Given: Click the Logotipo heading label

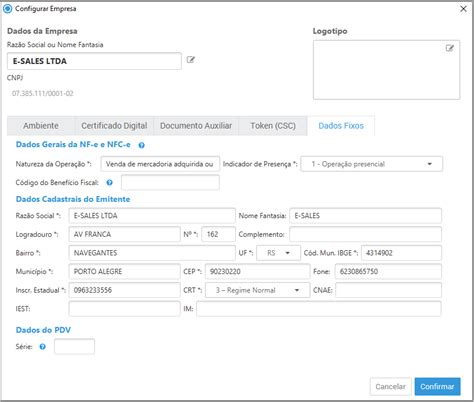Looking at the screenshot, I should pyautogui.click(x=330, y=31).
